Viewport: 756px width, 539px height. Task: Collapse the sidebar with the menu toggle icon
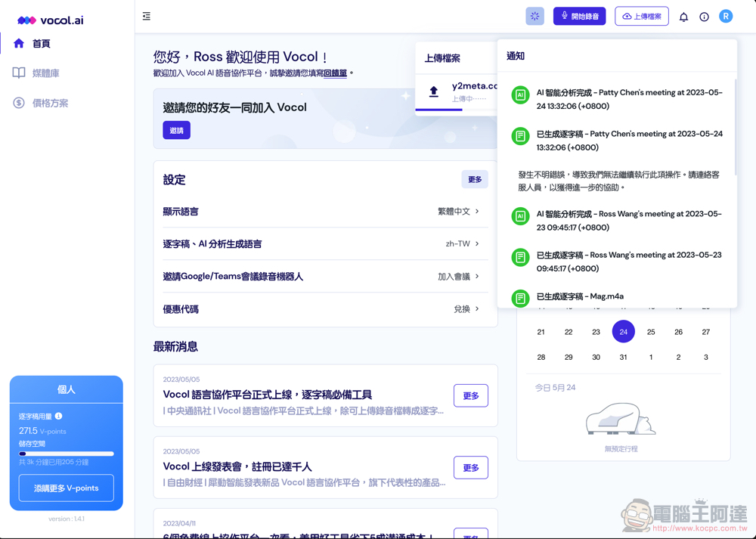147,16
